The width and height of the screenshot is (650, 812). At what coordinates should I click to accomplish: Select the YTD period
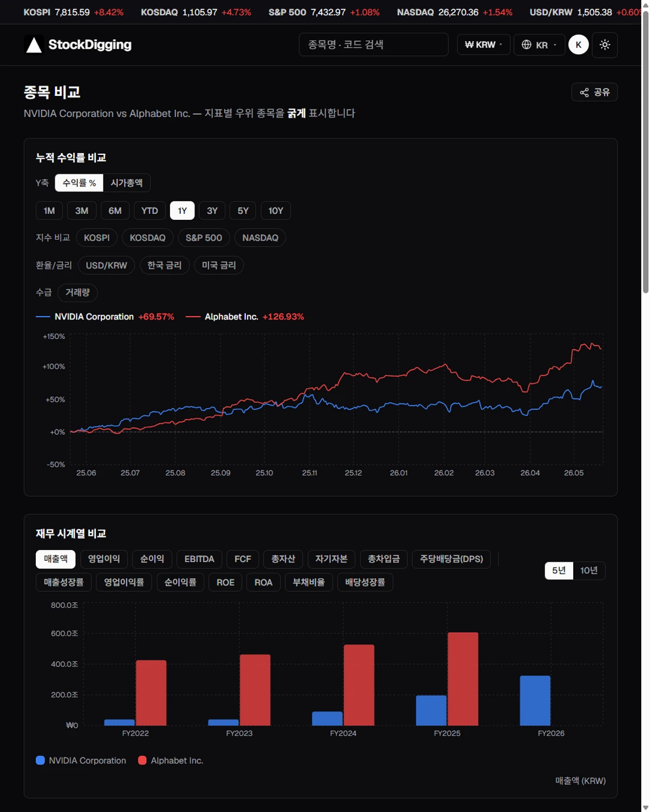pyautogui.click(x=149, y=211)
